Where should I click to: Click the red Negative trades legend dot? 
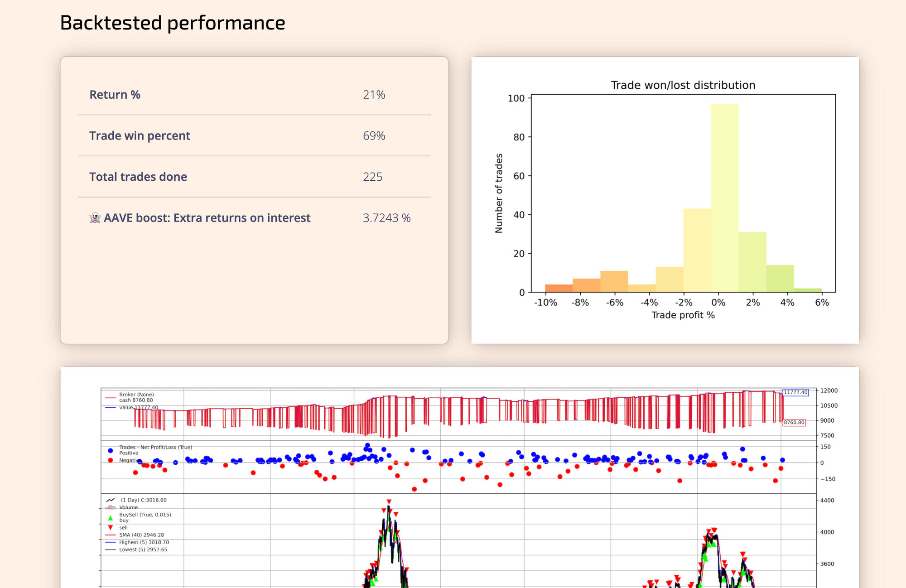coord(111,460)
